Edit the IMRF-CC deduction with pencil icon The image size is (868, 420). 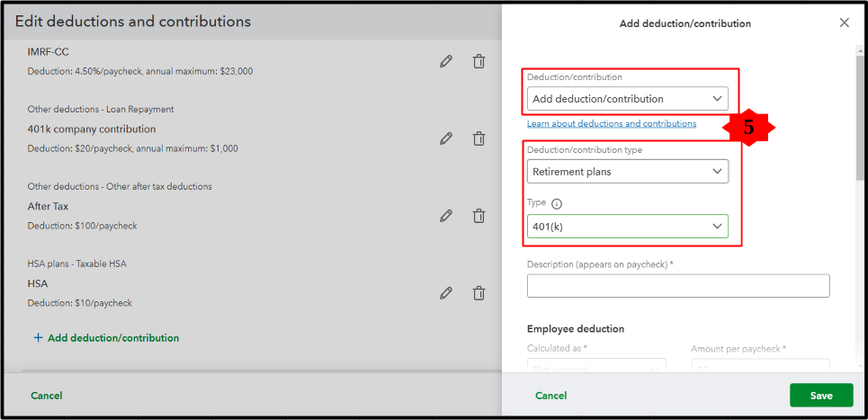446,61
